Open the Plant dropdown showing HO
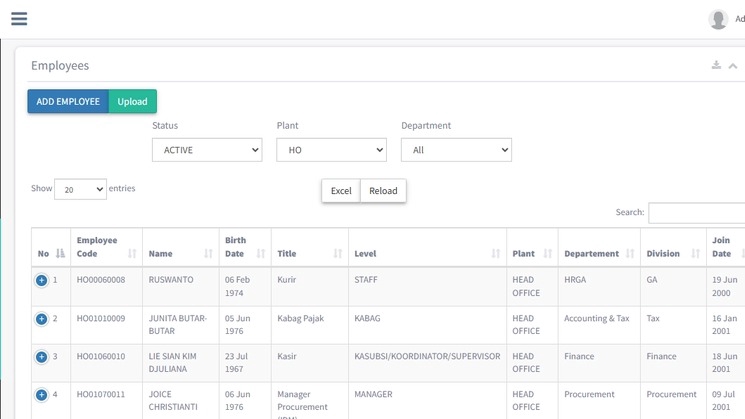 coord(331,150)
